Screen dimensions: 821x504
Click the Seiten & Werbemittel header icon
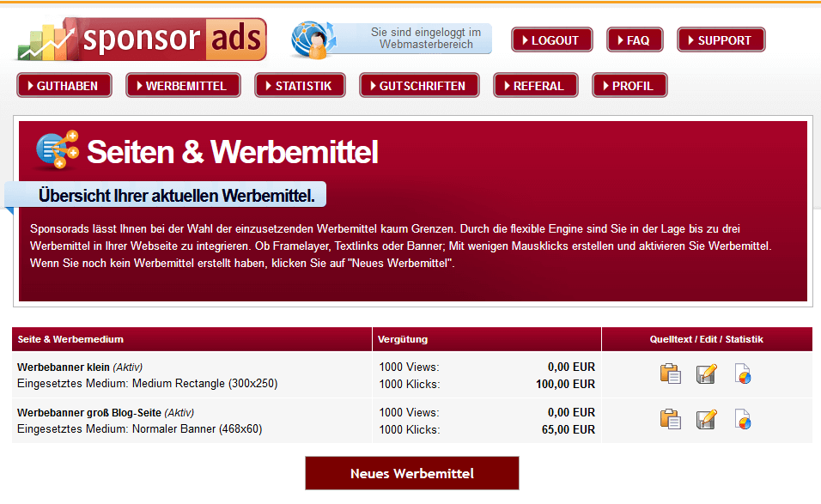click(57, 150)
